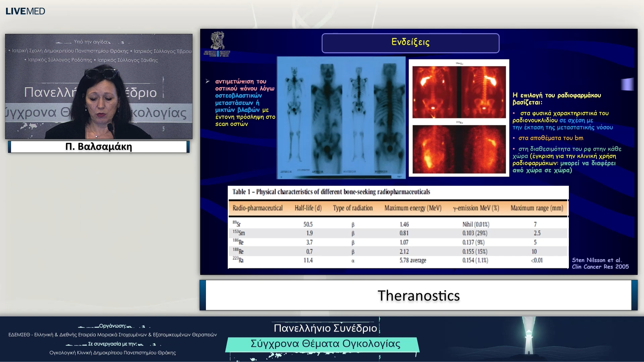Click the Πανελλήνιο Συνέδριο footer title

point(325,328)
